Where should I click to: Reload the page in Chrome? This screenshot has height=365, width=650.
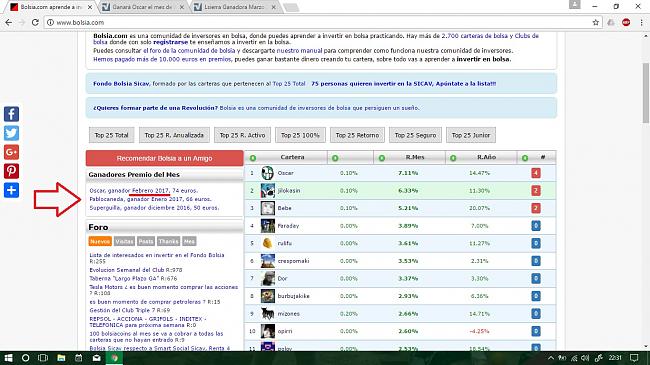pos(35,22)
